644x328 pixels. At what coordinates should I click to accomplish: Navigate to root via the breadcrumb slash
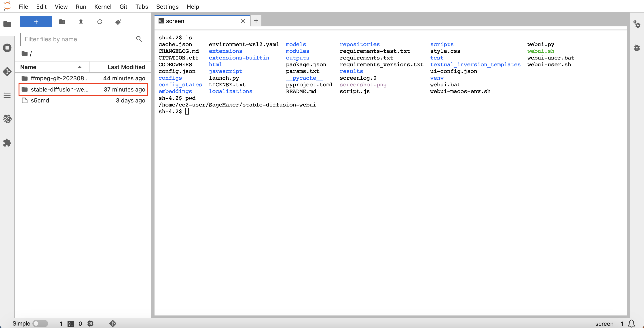click(x=31, y=53)
